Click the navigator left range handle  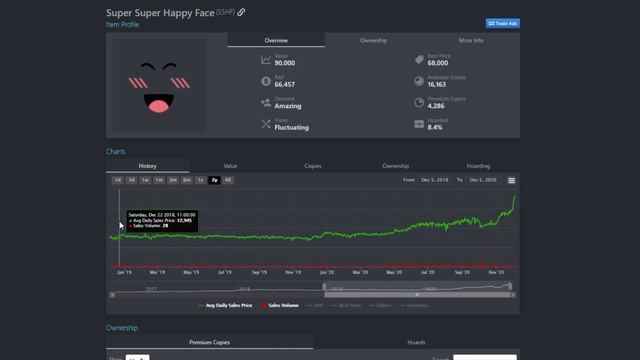324,286
